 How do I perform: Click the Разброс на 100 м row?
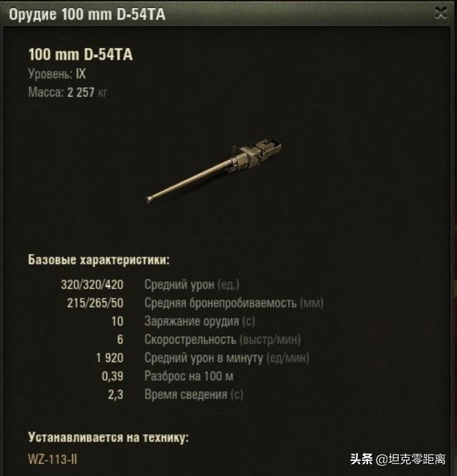coord(168,376)
